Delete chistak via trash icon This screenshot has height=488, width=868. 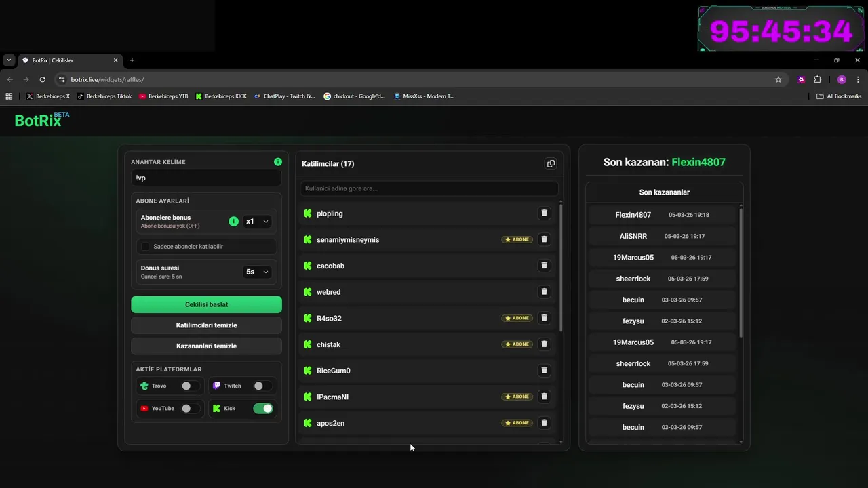coord(544,344)
